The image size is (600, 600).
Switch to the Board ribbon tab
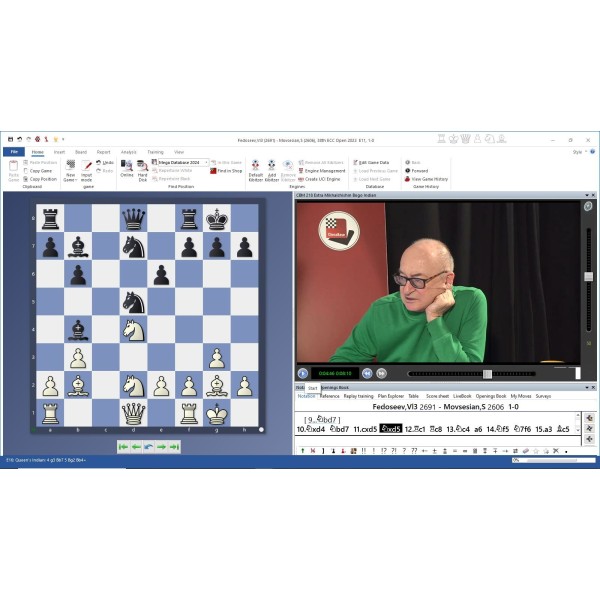(81, 152)
